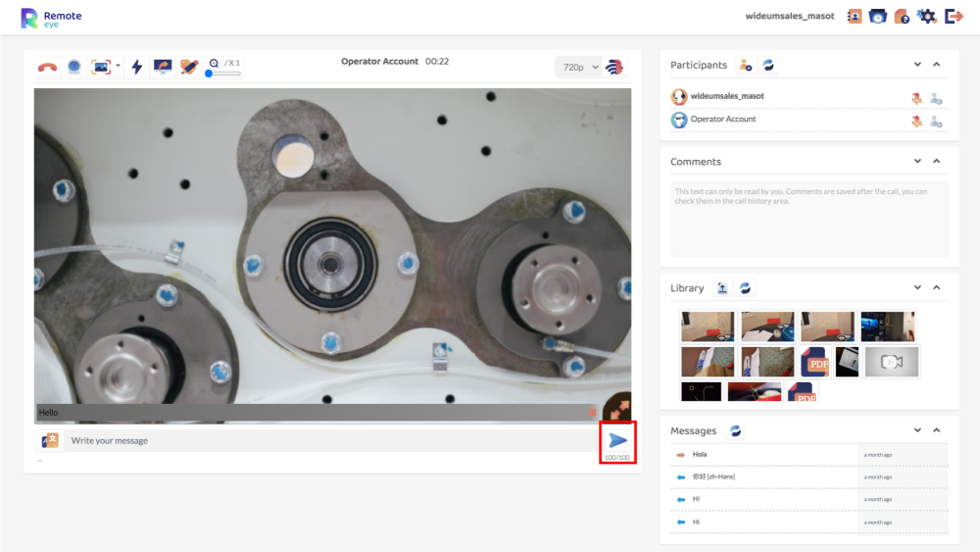
Task: Open the snapshot options dropdown arrow
Action: [119, 65]
